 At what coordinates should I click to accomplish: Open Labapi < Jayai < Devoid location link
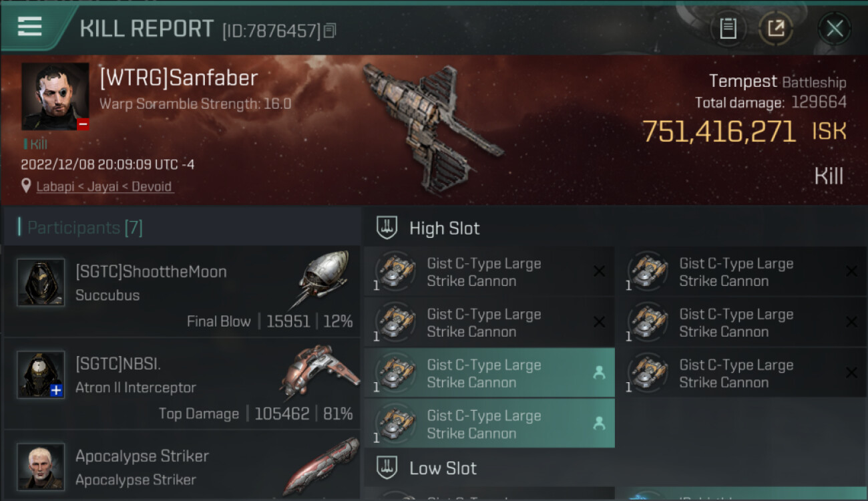coord(104,186)
